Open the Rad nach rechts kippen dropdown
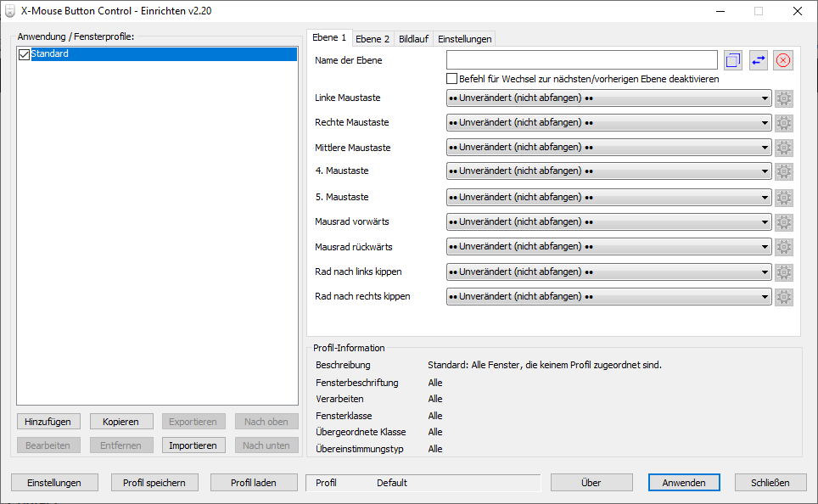This screenshot has width=818, height=504. 608,296
